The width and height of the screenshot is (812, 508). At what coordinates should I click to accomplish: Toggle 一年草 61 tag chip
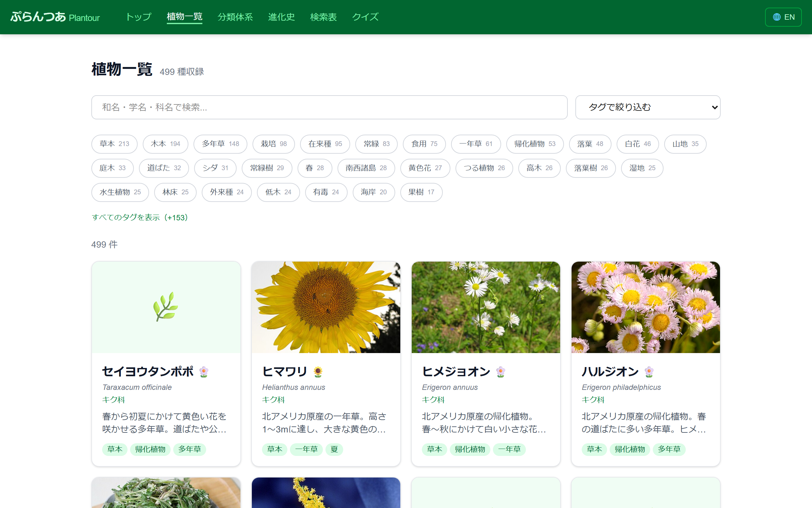pyautogui.click(x=476, y=144)
